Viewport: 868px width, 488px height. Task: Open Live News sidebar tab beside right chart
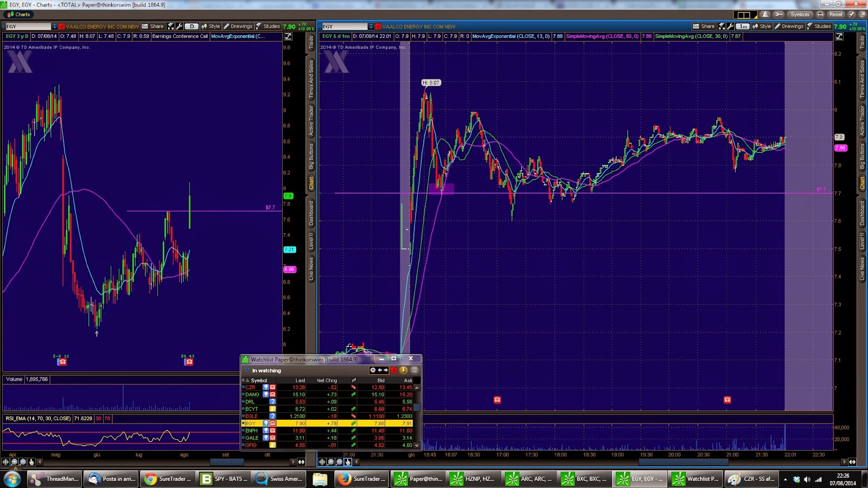click(862, 268)
